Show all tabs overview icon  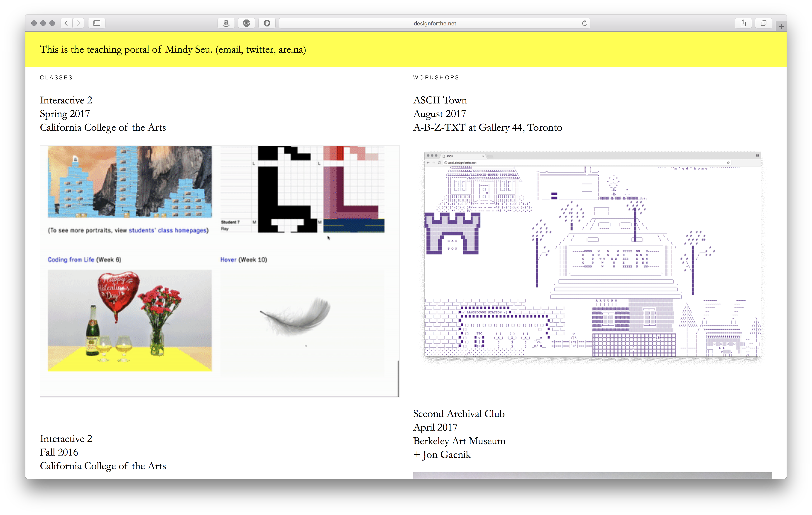pos(763,23)
